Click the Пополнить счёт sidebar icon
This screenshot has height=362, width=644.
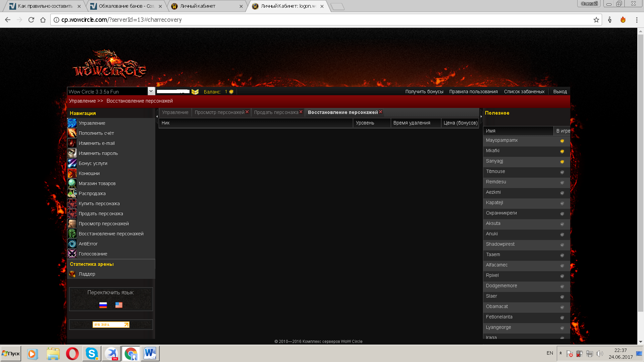click(72, 133)
